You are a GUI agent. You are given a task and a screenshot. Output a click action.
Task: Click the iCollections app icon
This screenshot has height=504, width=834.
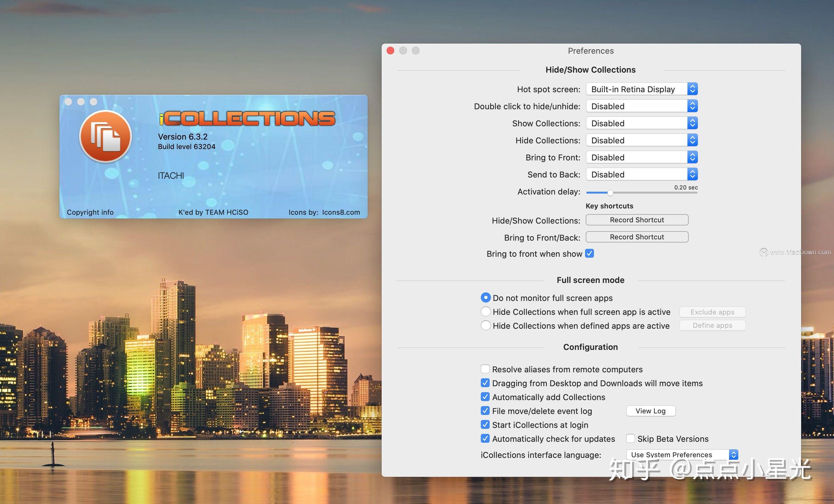click(x=105, y=137)
